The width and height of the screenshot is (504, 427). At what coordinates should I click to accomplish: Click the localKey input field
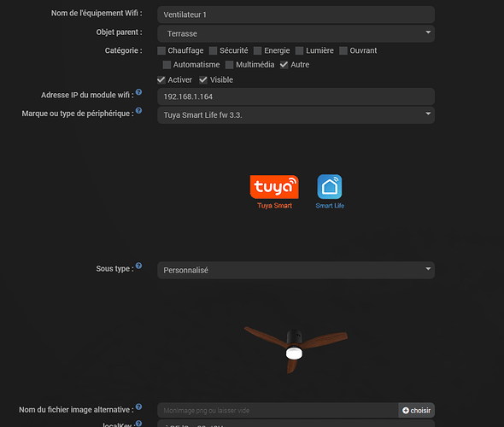[296, 424]
